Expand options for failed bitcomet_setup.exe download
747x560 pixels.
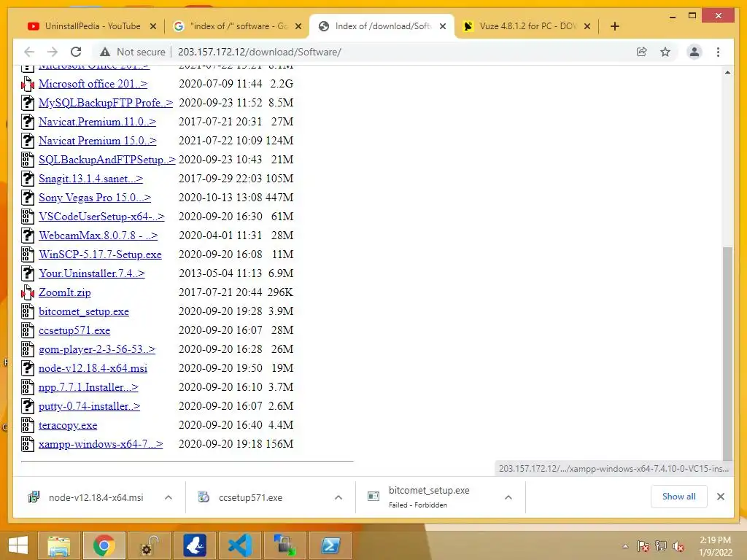(x=508, y=497)
